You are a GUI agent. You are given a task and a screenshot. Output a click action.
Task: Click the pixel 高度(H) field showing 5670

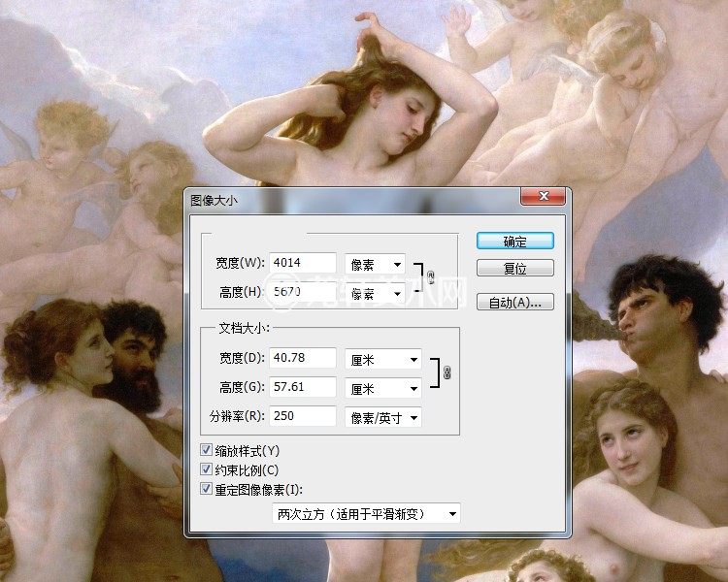tap(303, 292)
